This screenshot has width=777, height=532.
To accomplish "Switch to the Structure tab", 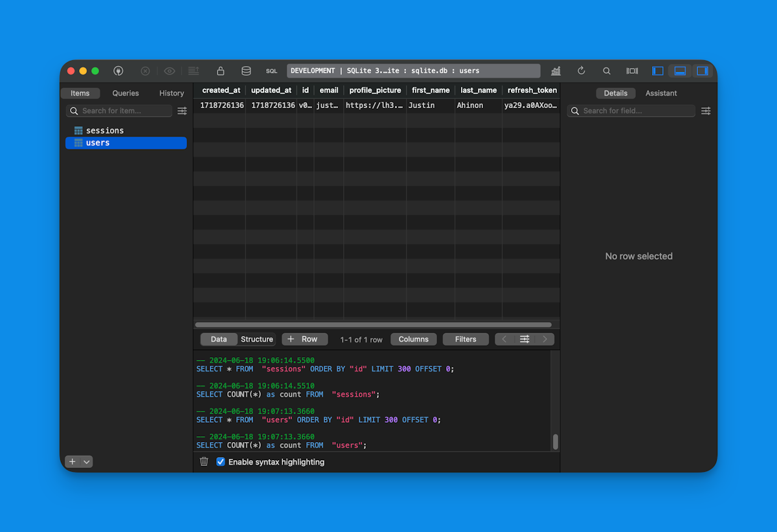I will [256, 338].
